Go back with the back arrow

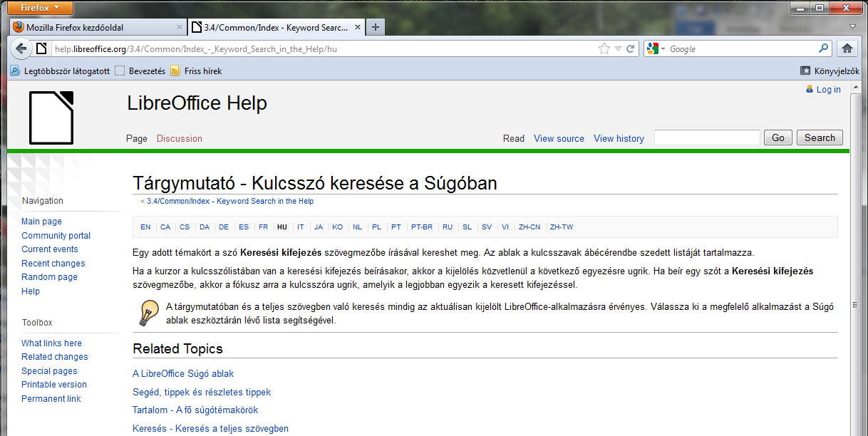pyautogui.click(x=21, y=48)
